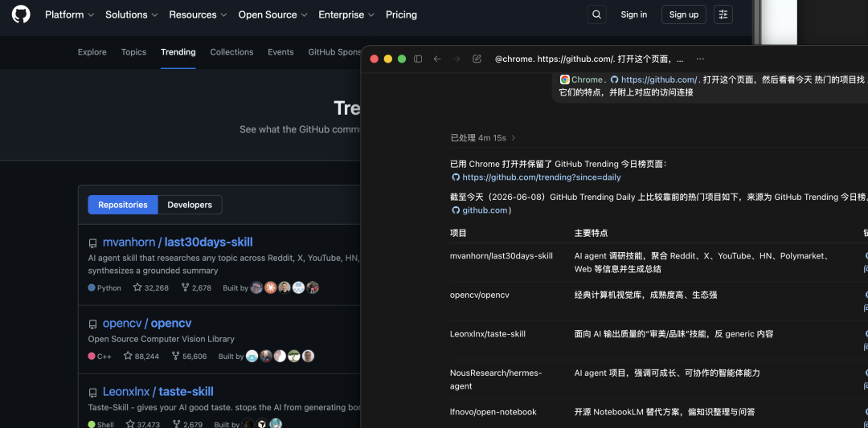The image size is (868, 428).
Task: Open opencv / opencv repository link
Action: 147,324
